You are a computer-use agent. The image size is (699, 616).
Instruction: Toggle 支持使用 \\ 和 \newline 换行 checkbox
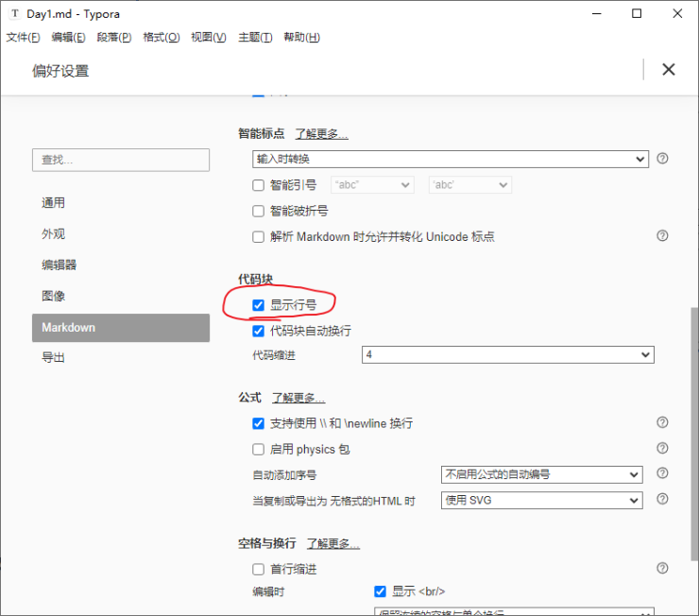(x=258, y=423)
